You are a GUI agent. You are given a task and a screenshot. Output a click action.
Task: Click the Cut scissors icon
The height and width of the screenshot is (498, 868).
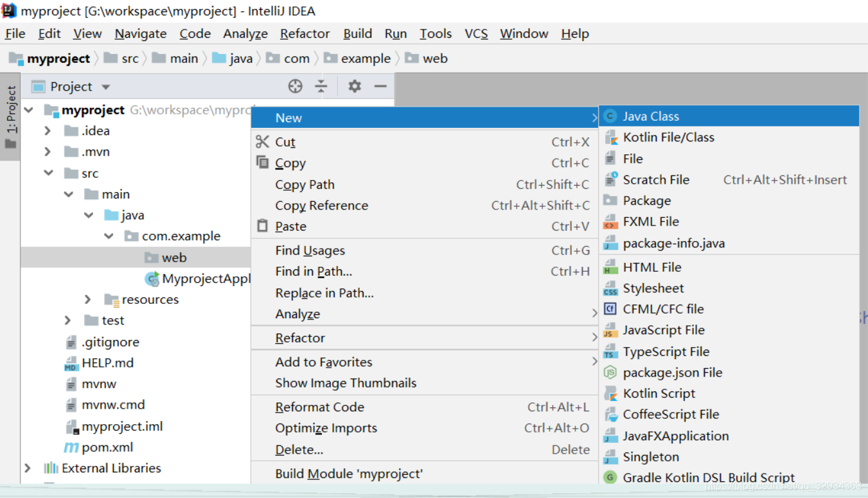pos(262,142)
